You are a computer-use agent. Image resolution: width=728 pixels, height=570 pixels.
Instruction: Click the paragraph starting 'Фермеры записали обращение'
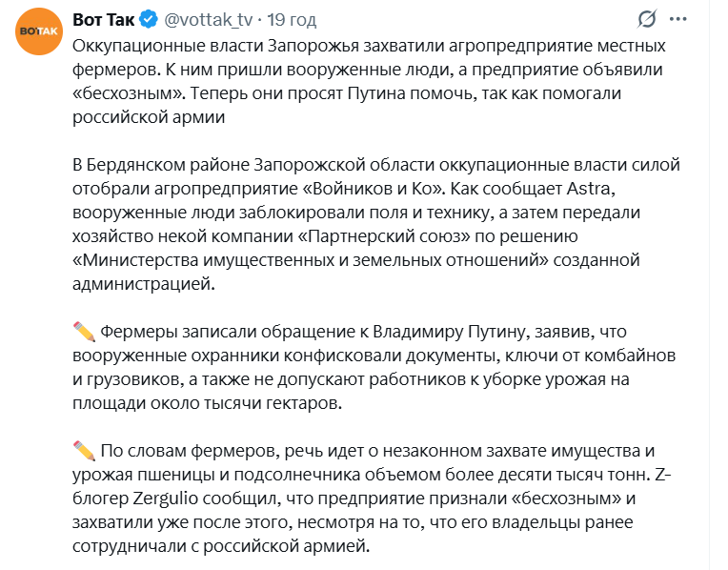pos(372,367)
